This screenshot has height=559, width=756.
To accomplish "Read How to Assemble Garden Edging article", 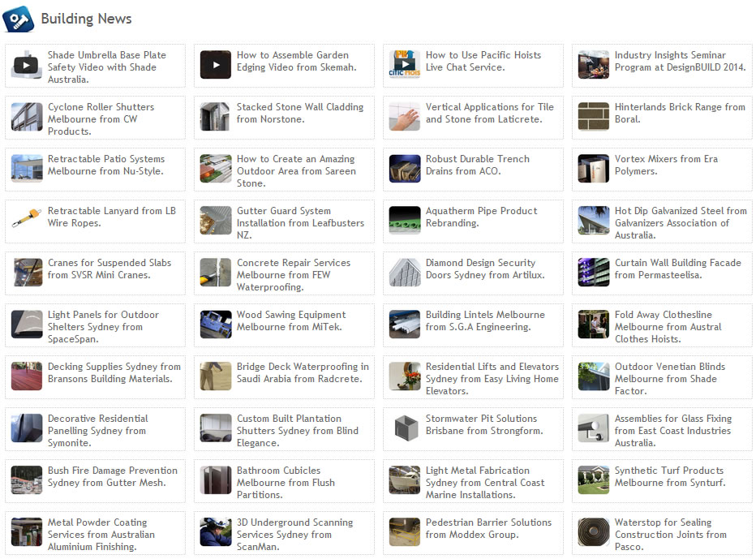I will pos(297,61).
